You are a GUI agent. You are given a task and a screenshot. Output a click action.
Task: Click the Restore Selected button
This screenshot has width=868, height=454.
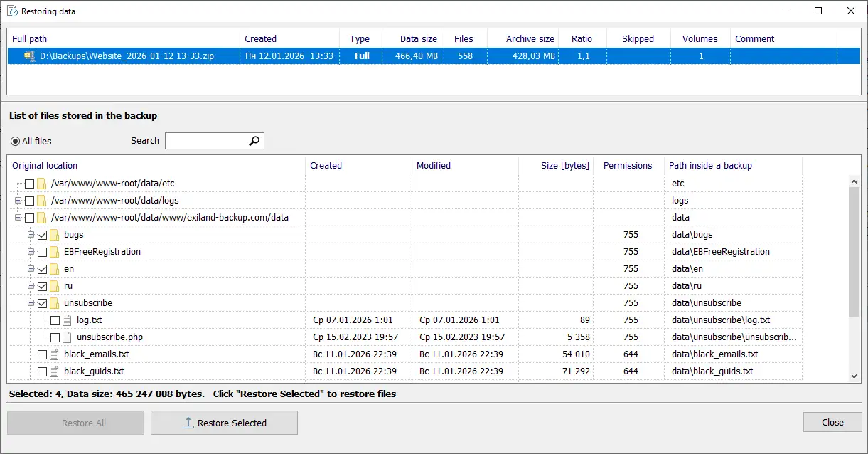click(x=224, y=422)
